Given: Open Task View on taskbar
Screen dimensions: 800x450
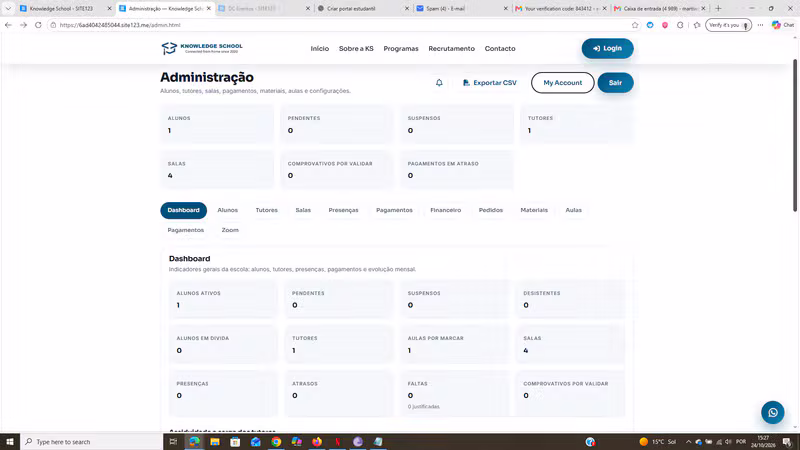Looking at the screenshot, I should coord(173,442).
